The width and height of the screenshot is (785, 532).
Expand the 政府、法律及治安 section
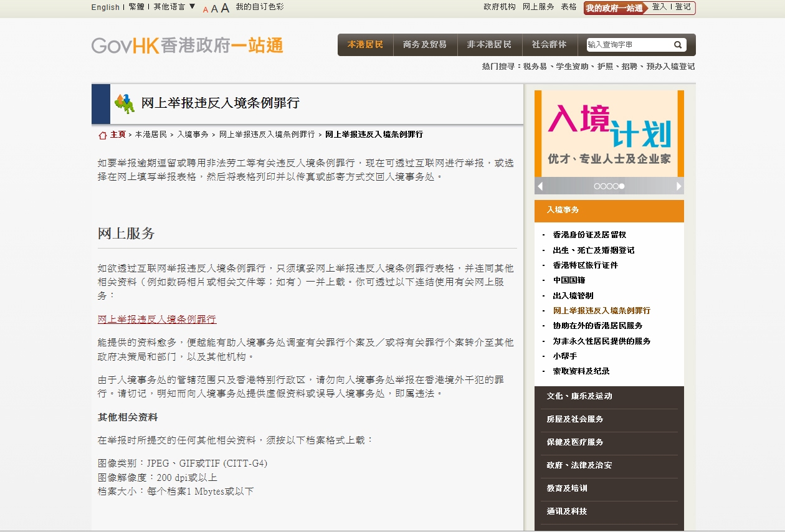click(x=609, y=465)
